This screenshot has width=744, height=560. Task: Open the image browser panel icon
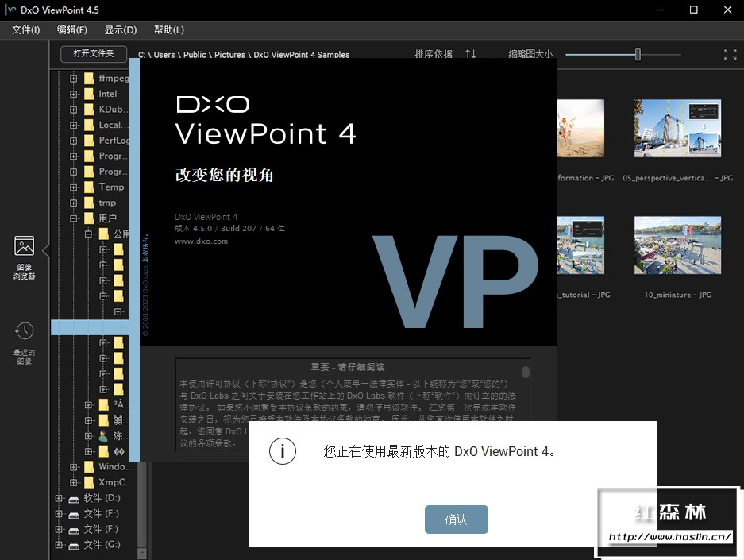point(24,245)
